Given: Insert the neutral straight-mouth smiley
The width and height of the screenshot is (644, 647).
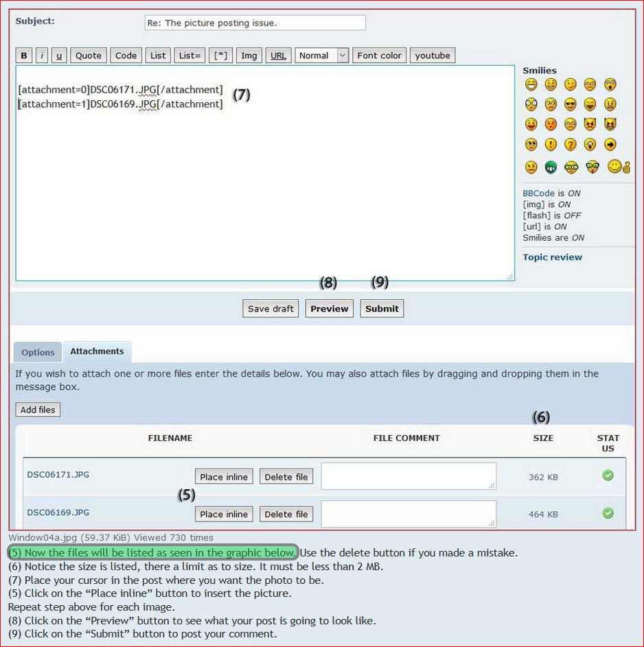Looking at the screenshot, I should [531, 167].
